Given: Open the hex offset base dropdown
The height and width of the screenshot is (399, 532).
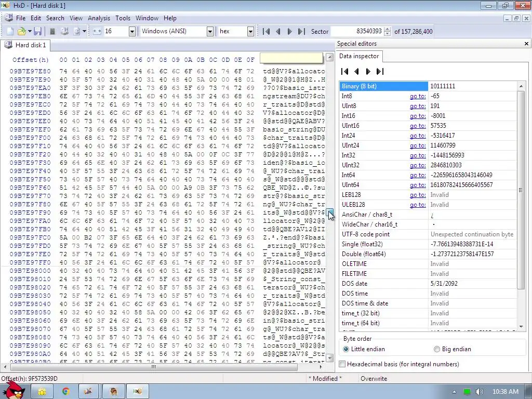Looking at the screenshot, I should (250, 32).
